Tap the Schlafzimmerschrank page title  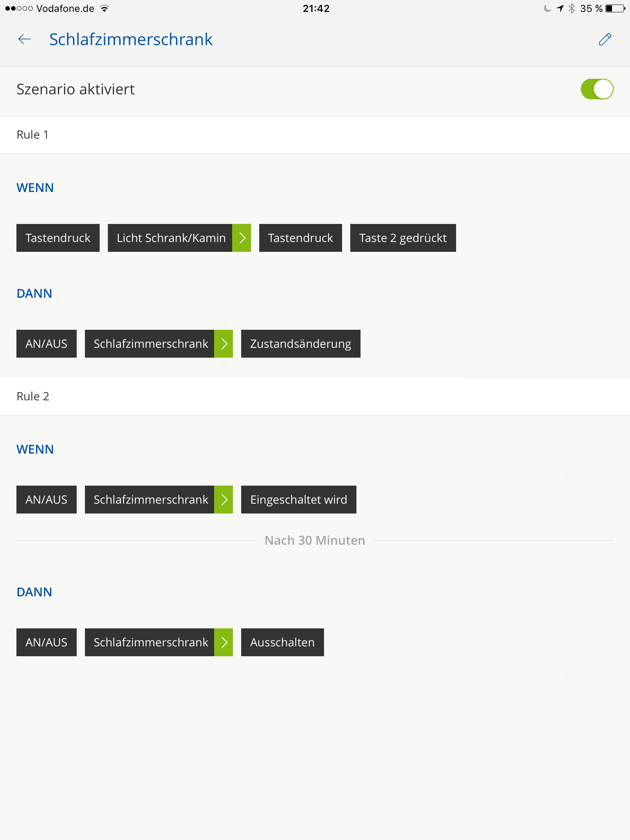click(x=131, y=39)
